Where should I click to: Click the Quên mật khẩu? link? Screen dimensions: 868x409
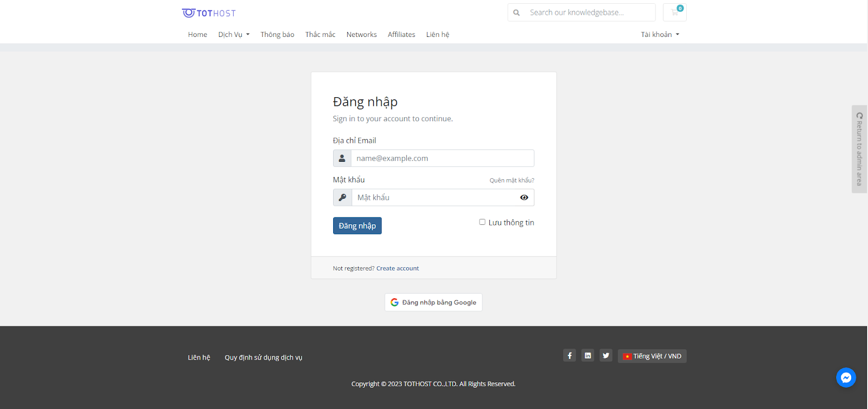click(x=512, y=180)
